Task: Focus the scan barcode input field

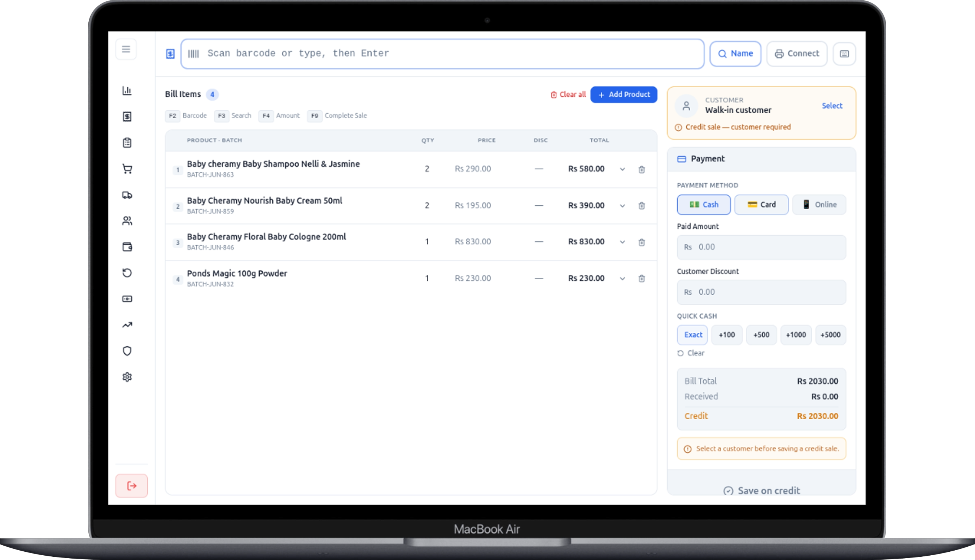Action: 442,54
